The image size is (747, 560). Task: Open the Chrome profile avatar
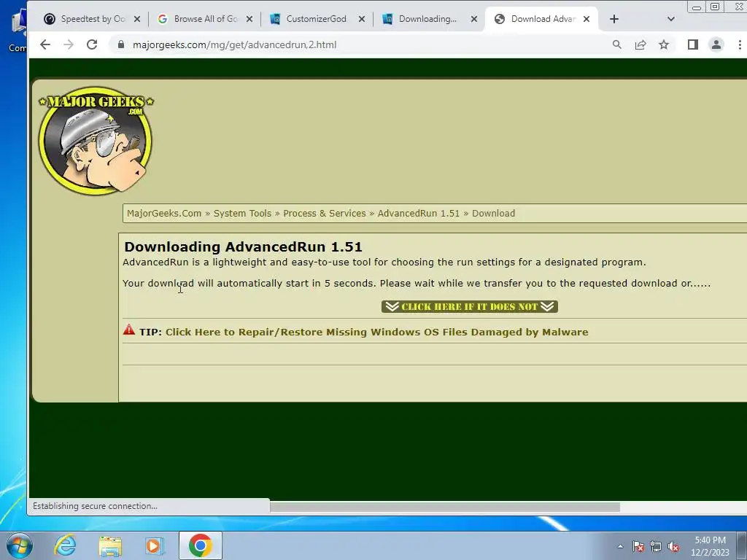[716, 44]
